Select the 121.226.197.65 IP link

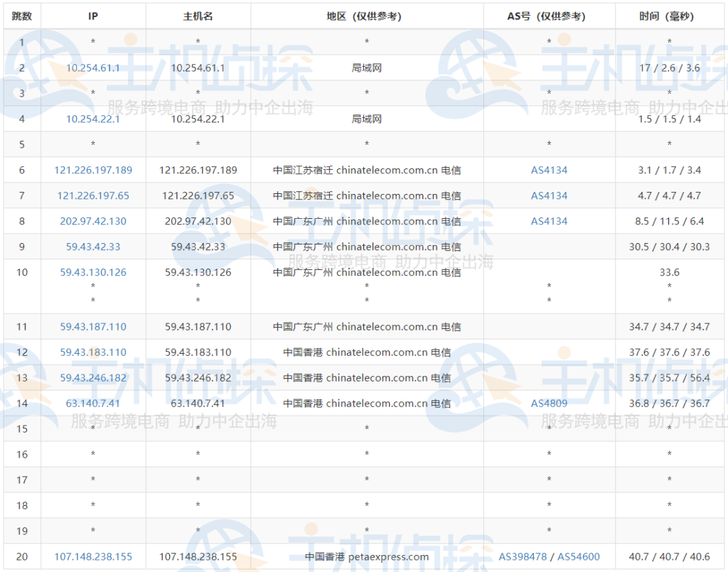[x=92, y=195]
